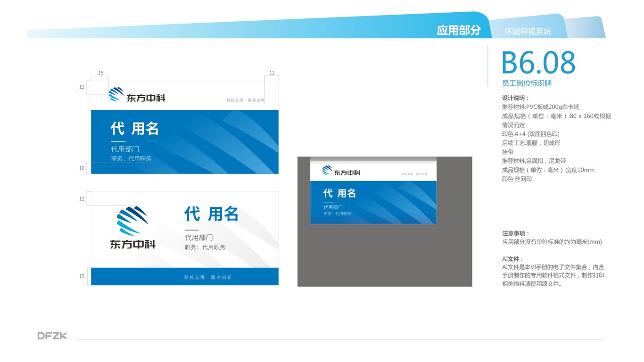This screenshot has width=644, height=362.
Task: Click 代用部门 on the white badge
Action: [x=198, y=238]
